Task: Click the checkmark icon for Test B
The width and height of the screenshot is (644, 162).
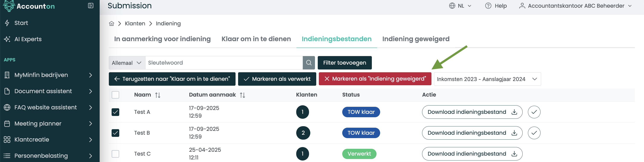Action: [x=534, y=133]
